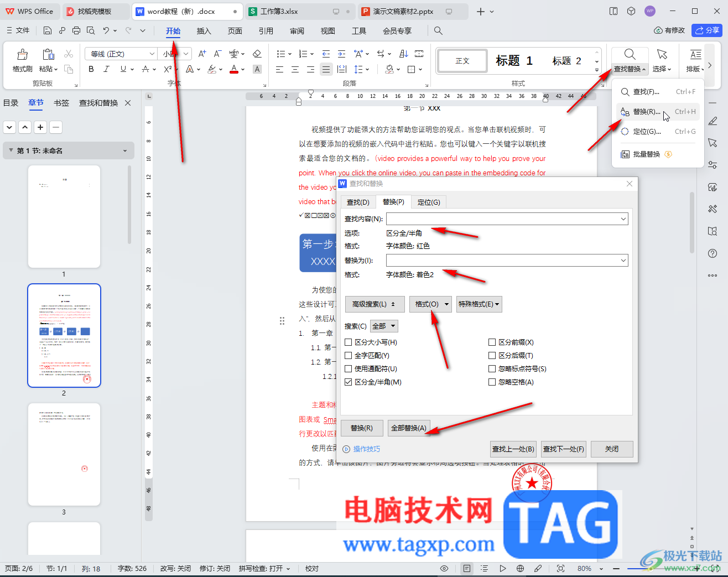Click the font color red A swatch

point(234,69)
